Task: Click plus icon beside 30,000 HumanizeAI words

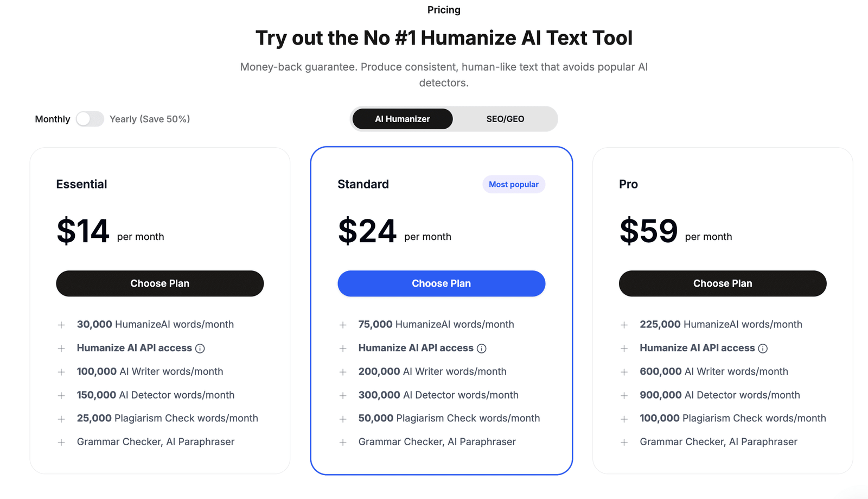Action: [x=61, y=324]
